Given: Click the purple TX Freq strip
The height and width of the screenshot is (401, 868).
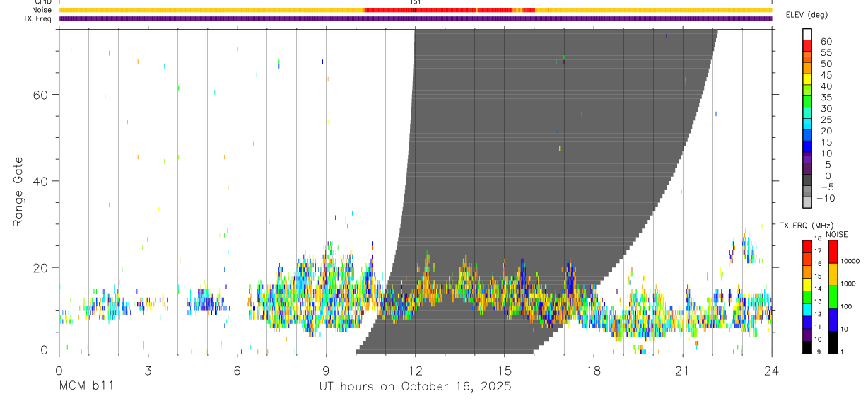Looking at the screenshot, I should [x=416, y=18].
